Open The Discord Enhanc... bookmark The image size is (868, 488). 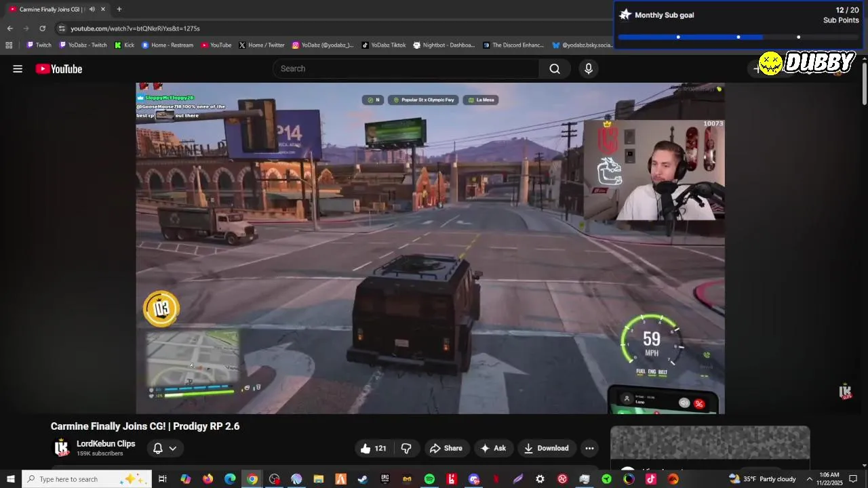513,45
